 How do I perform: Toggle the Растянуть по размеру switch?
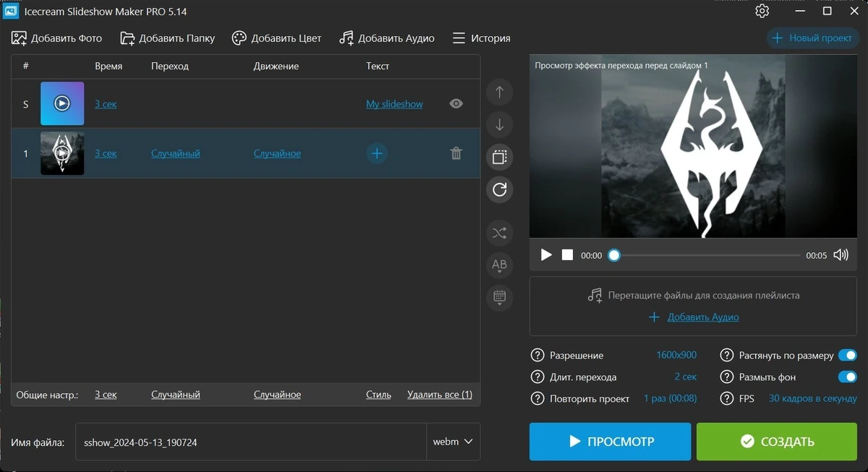(x=847, y=356)
